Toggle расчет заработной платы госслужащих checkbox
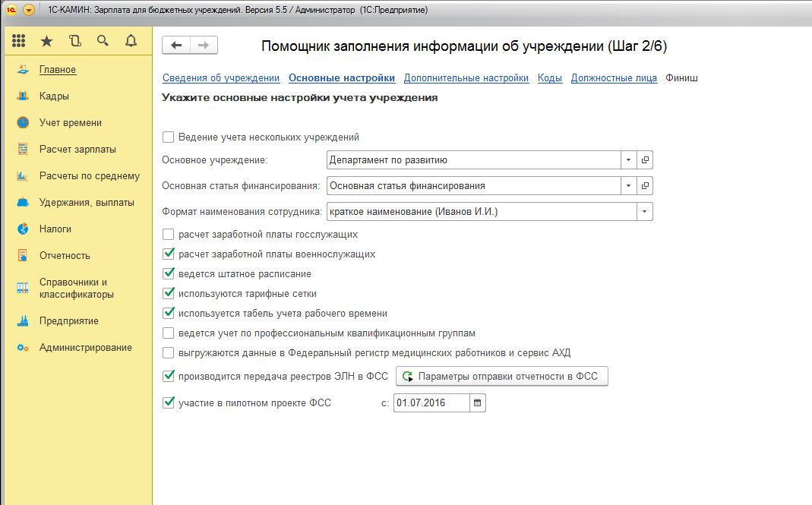Image resolution: width=812 pixels, height=505 pixels. coord(169,235)
